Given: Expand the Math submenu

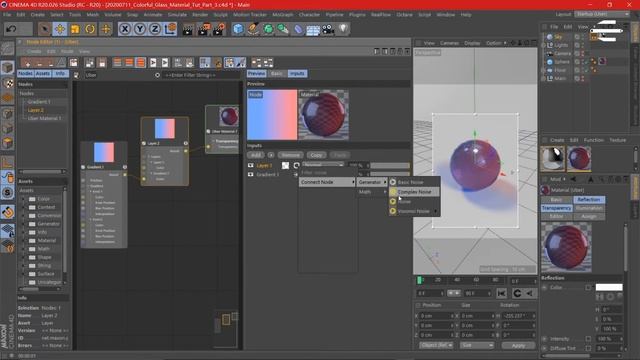Looking at the screenshot, I should click(x=372, y=192).
